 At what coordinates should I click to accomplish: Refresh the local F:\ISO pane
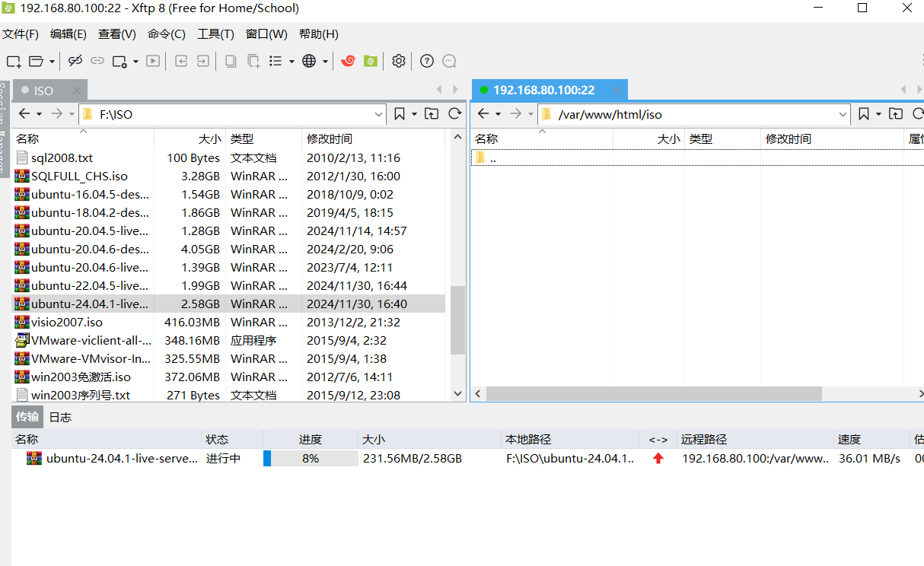(455, 114)
